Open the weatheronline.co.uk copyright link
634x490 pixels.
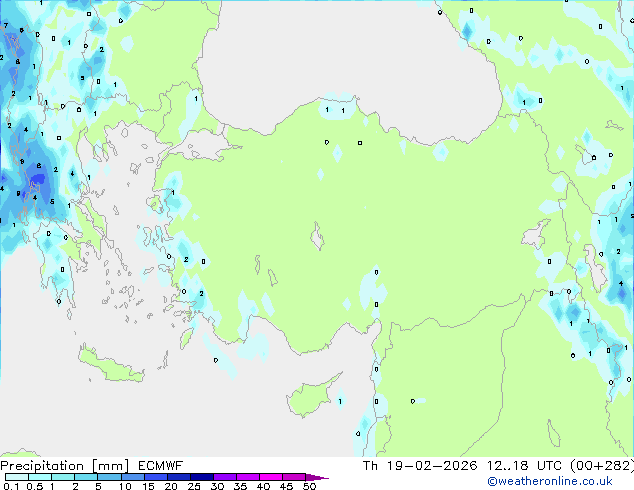(550, 481)
